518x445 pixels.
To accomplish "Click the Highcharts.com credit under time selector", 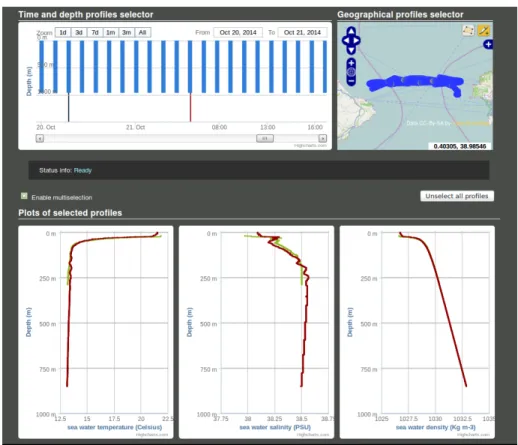I will click(x=310, y=145).
